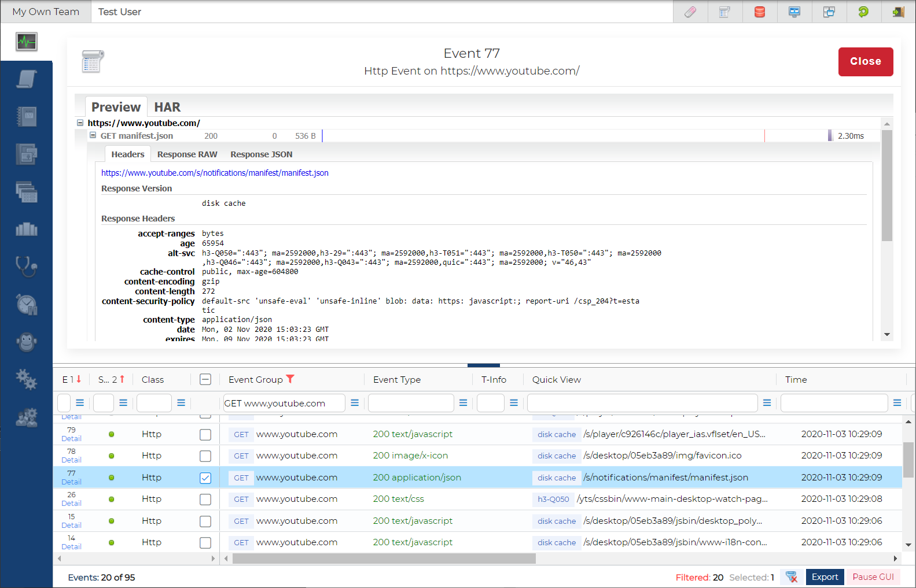Open the filter menu for the E column
The width and height of the screenshot is (916, 588).
click(80, 403)
